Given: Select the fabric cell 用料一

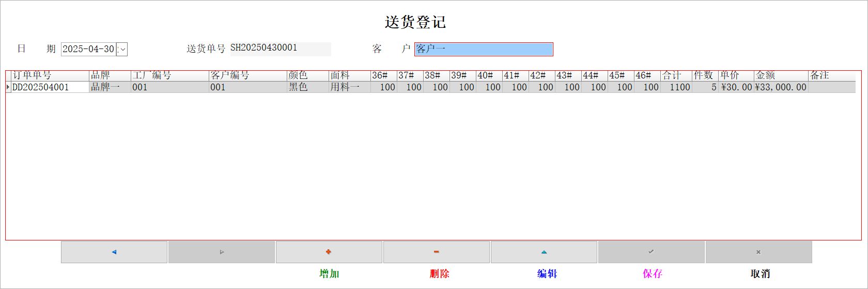Looking at the screenshot, I should click(350, 87).
